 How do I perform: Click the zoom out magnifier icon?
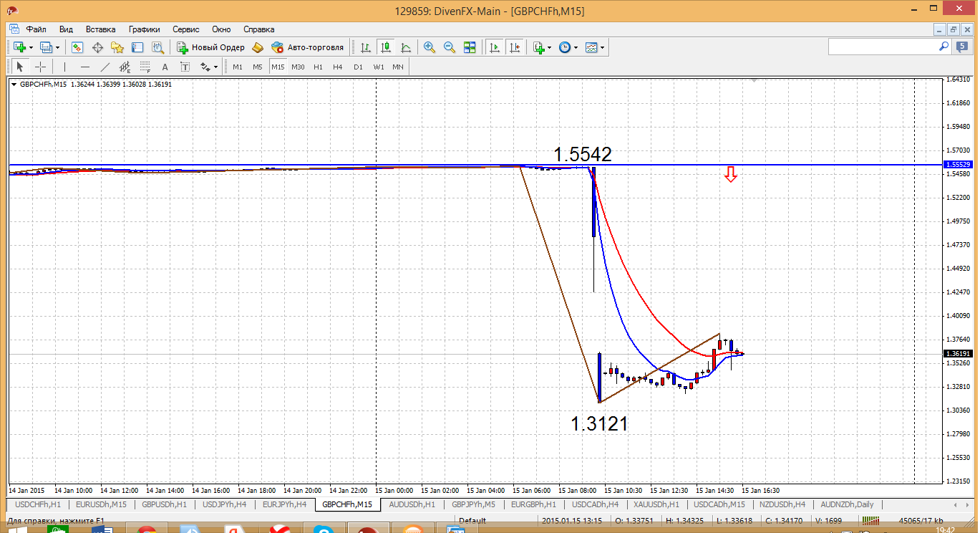pos(450,47)
